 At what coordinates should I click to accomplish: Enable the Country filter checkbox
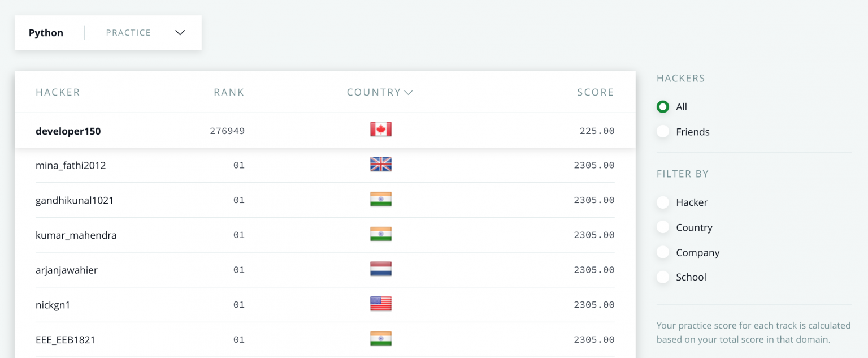[x=662, y=227]
